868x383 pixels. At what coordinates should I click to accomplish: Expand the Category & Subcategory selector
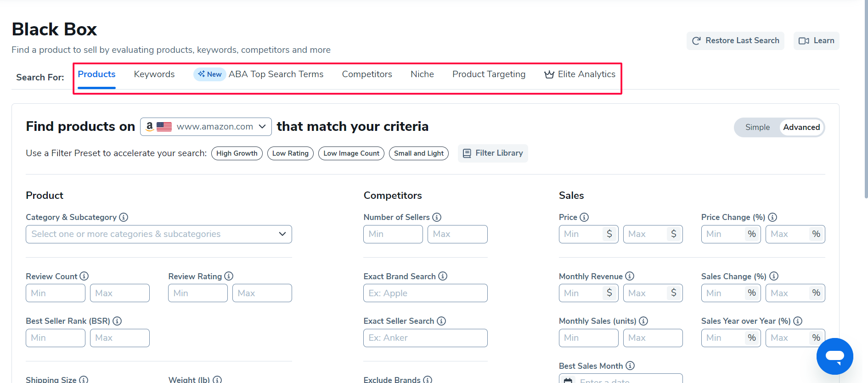[159, 234]
